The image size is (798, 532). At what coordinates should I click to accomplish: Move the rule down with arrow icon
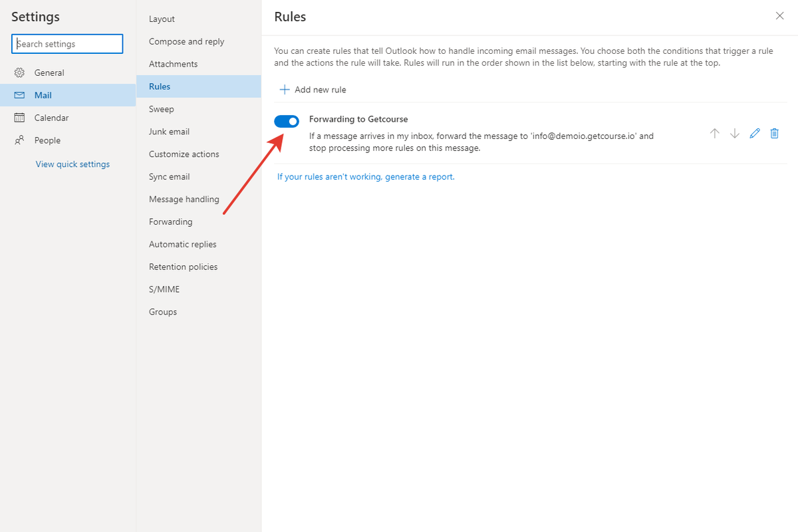click(735, 134)
